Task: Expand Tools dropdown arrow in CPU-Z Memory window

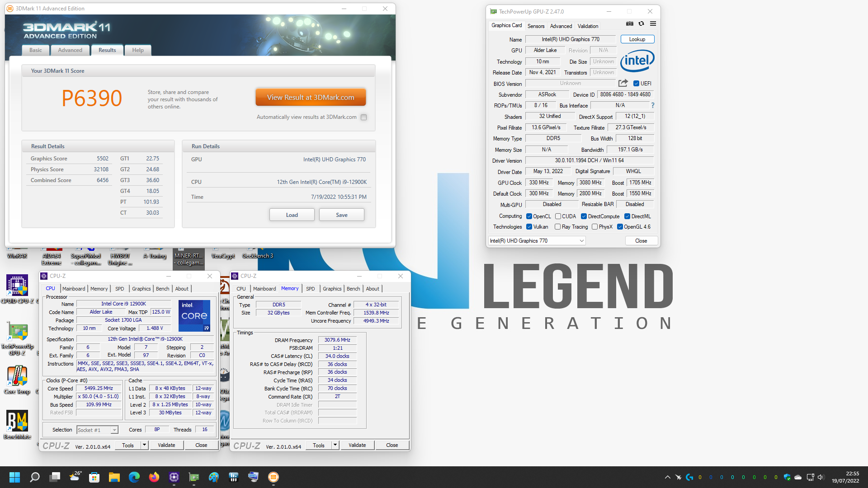Action: [335, 446]
